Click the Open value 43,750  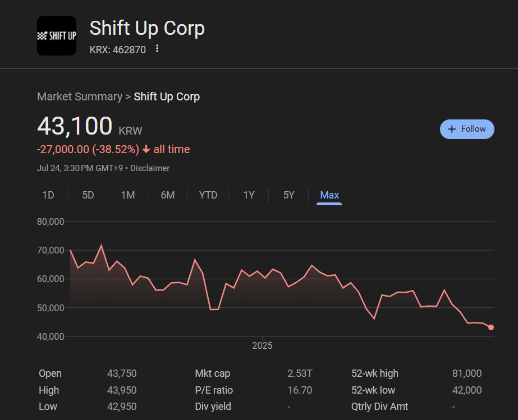(122, 373)
